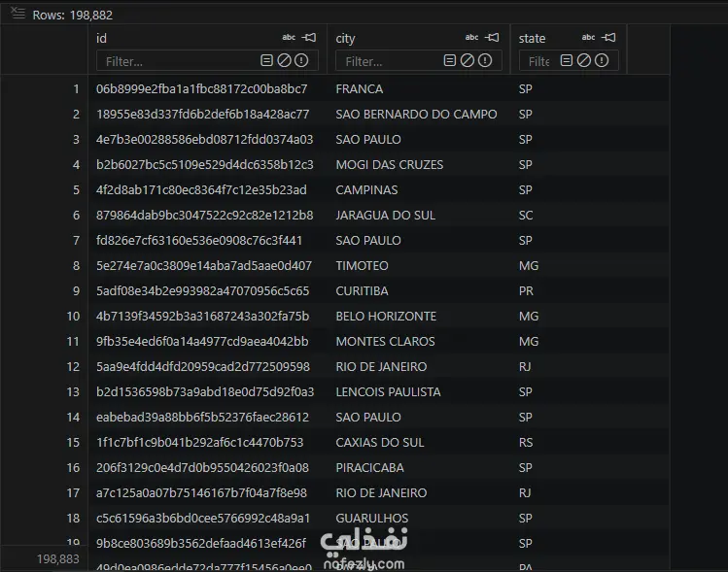Screen dimensions: 728x572
Task: Select the JARAGUA DO SUL cell
Action: point(385,216)
